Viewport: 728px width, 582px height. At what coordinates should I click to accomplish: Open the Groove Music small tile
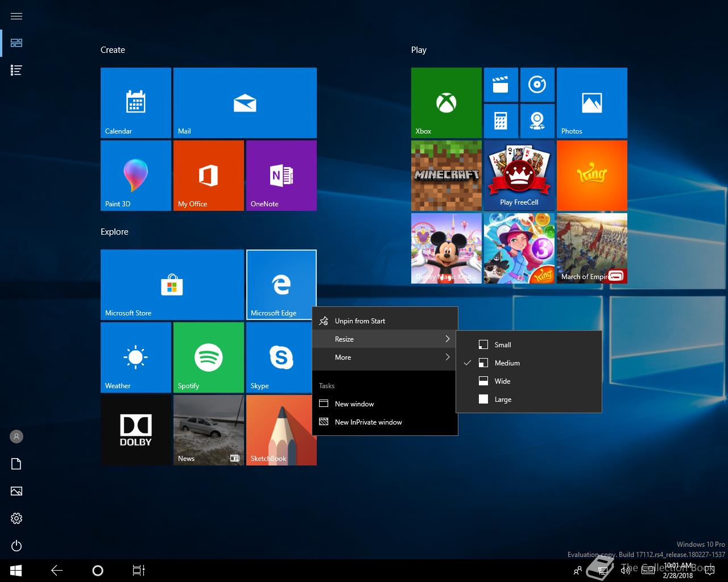(537, 85)
